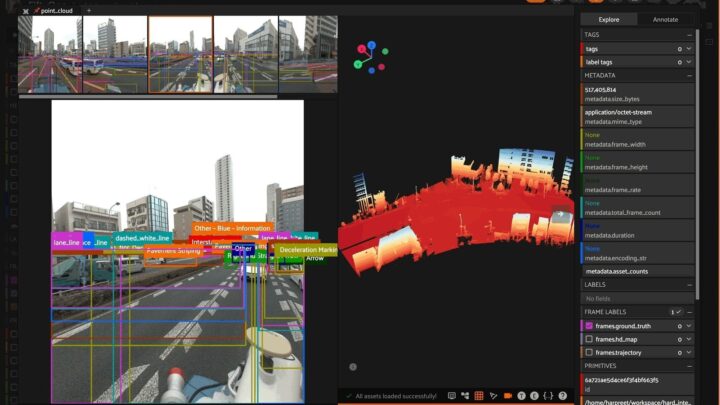The width and height of the screenshot is (720, 405).
Task: Click 'All assets loaded successfully!' status
Action: coord(396,396)
